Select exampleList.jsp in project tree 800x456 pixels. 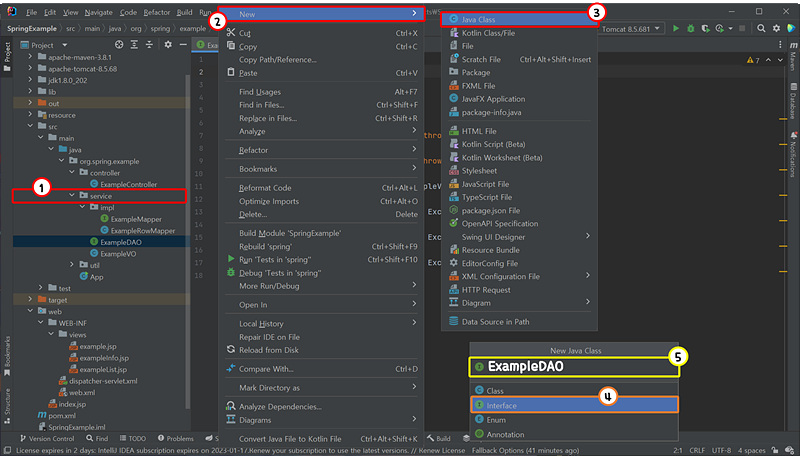pos(103,369)
